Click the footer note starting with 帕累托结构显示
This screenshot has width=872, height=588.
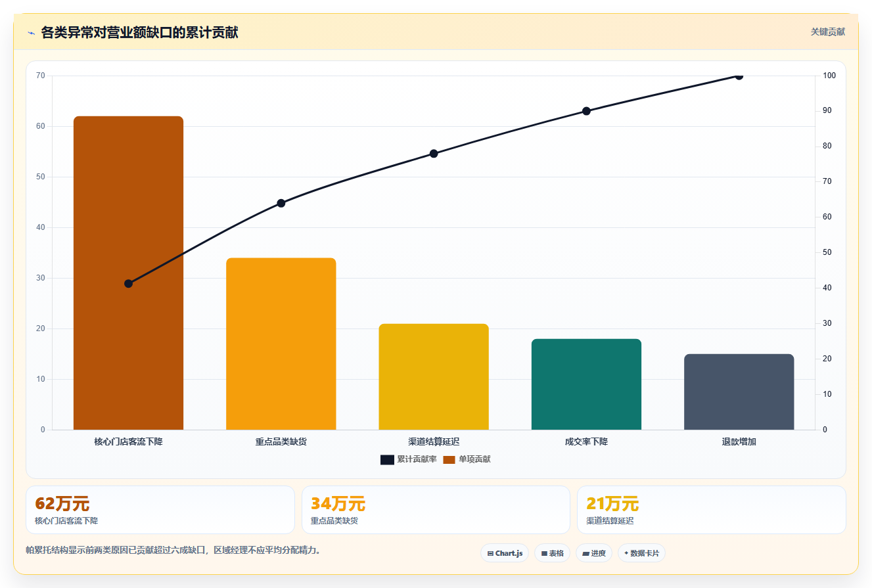174,550
